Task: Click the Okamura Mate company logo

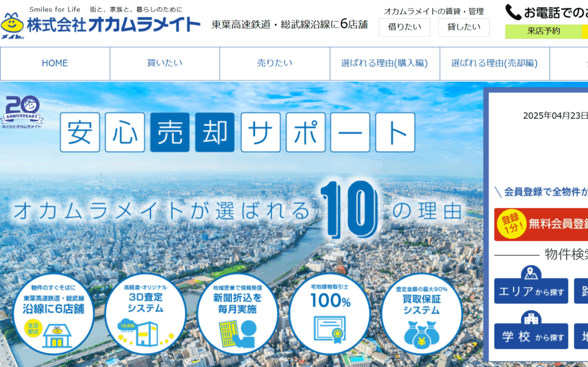Action: (x=100, y=25)
